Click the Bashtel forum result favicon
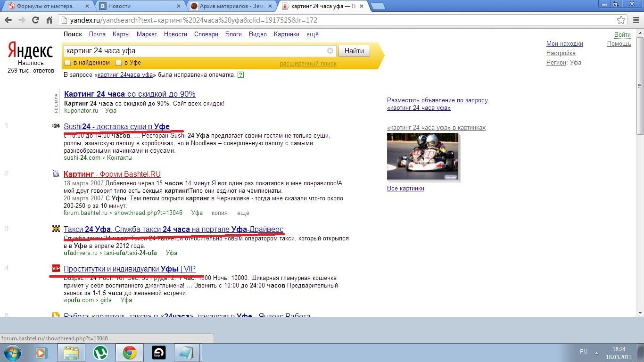Viewport: 644px width, 362px height. coord(56,173)
